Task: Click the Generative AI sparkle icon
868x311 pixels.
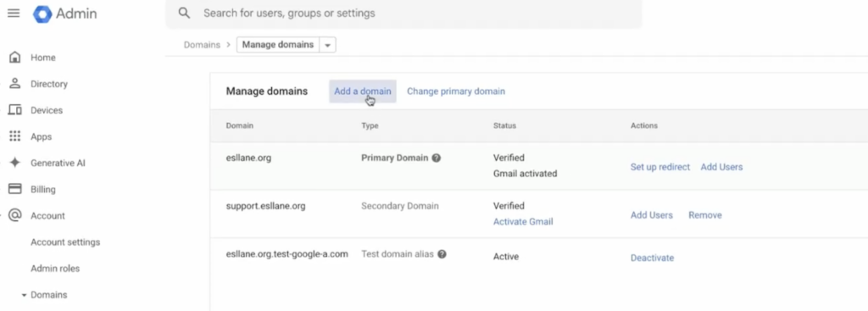Action: (x=15, y=163)
